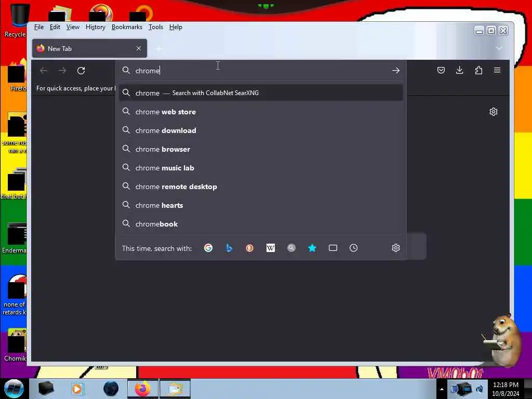Click taskbar clock showing 12:18 PM
The height and width of the screenshot is (399, 532).
click(506, 389)
